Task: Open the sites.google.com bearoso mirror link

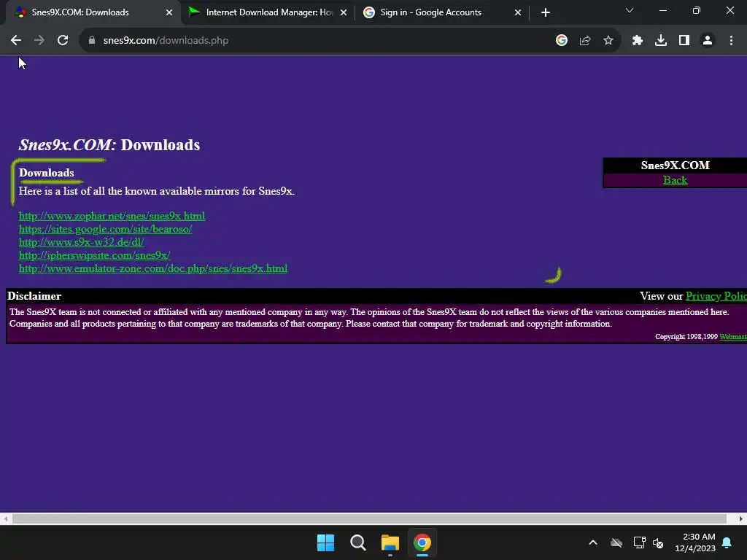Action: [x=105, y=229]
